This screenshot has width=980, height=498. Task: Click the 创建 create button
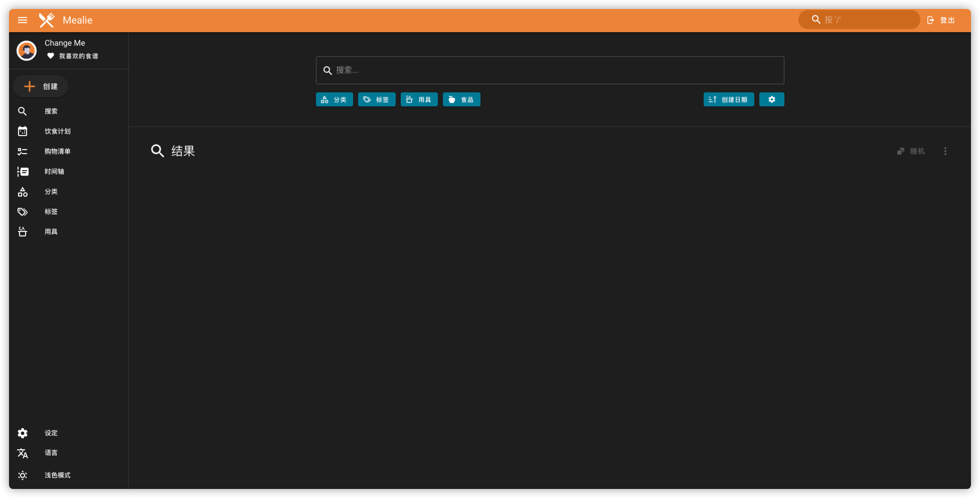[x=41, y=86]
